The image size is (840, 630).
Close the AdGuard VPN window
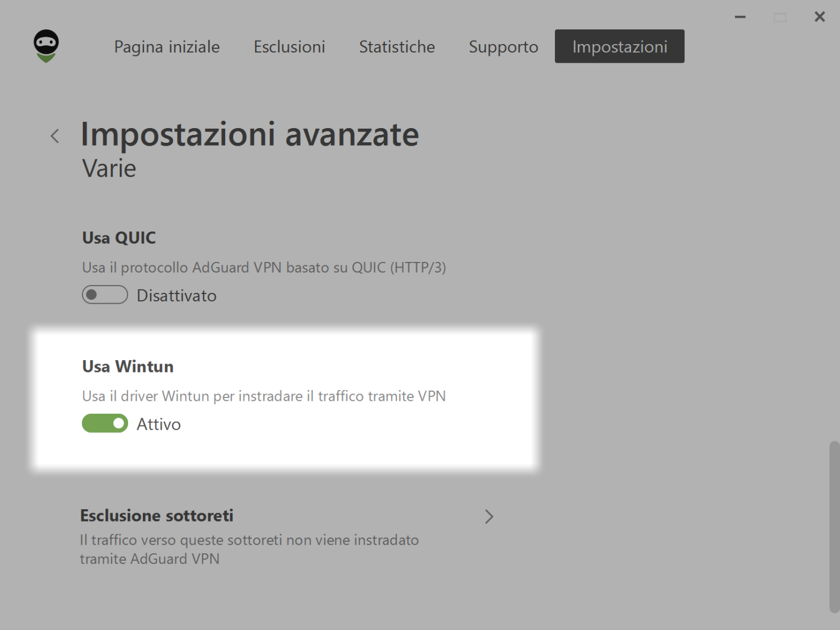(x=820, y=17)
